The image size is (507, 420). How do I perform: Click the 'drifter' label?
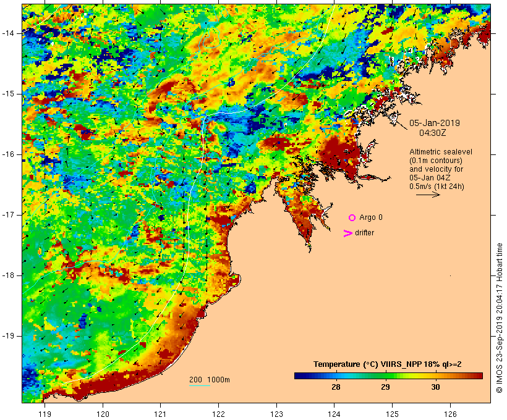(364, 233)
